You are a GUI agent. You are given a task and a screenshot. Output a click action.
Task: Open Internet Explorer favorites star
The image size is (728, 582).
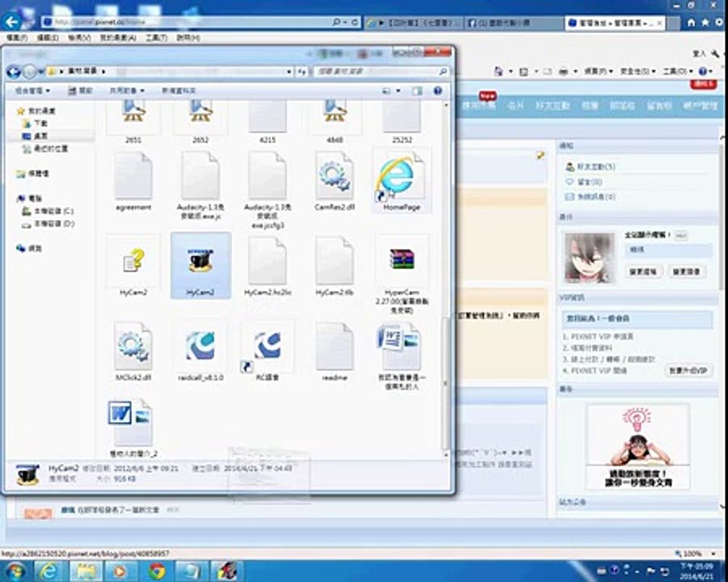[705, 23]
